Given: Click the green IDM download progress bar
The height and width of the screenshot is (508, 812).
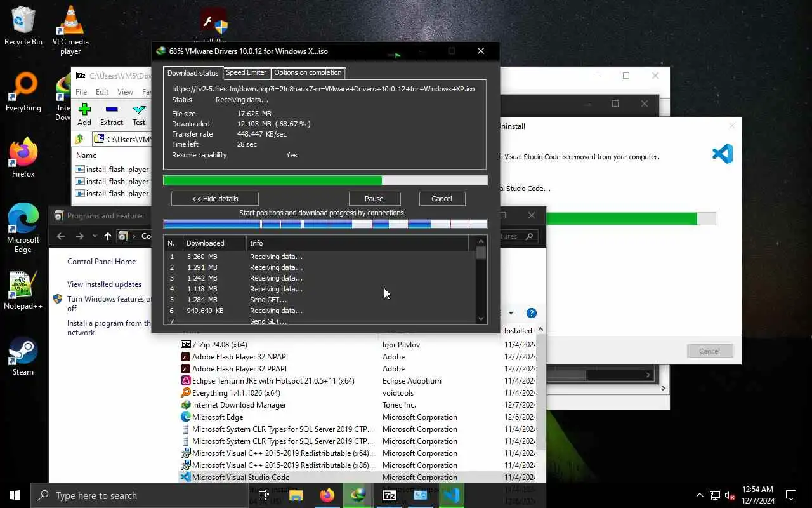Looking at the screenshot, I should (325, 180).
